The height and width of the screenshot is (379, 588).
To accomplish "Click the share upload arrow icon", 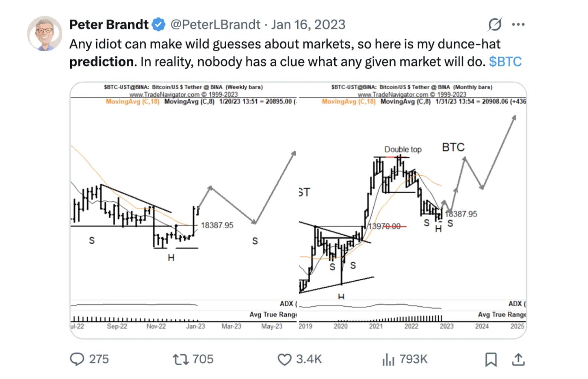I will coord(518,359).
